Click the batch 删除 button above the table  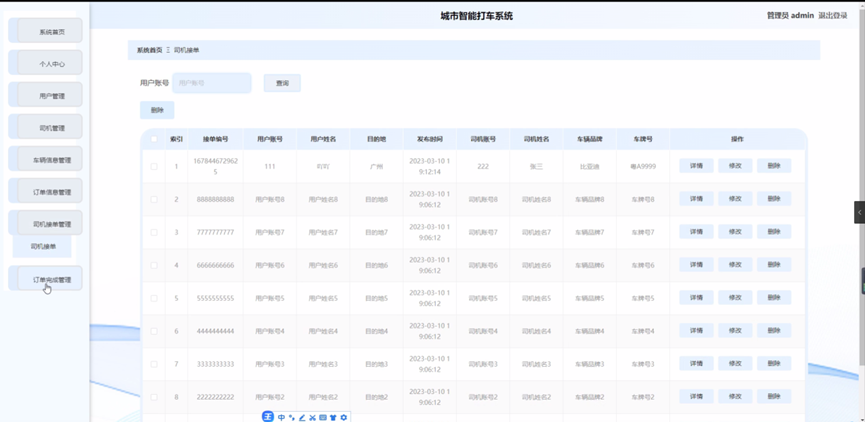click(157, 110)
